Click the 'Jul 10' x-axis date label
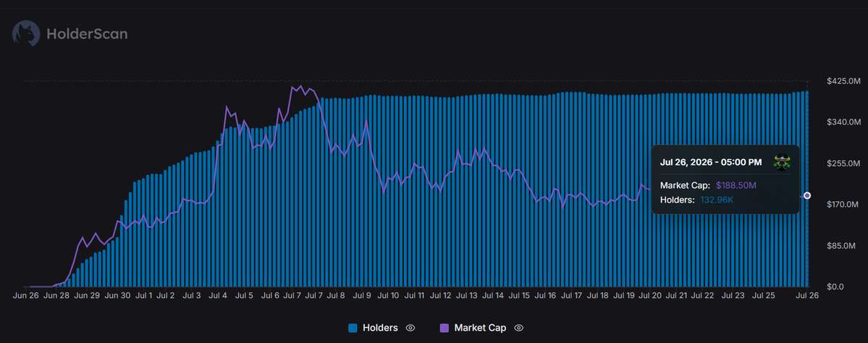The width and height of the screenshot is (868, 343). [x=387, y=296]
